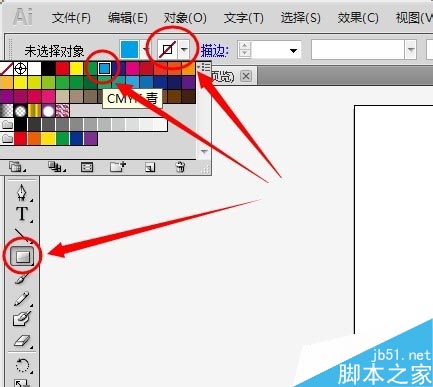The height and width of the screenshot is (387, 433).
Task: Click the Ai application logo
Action: coord(23,17)
